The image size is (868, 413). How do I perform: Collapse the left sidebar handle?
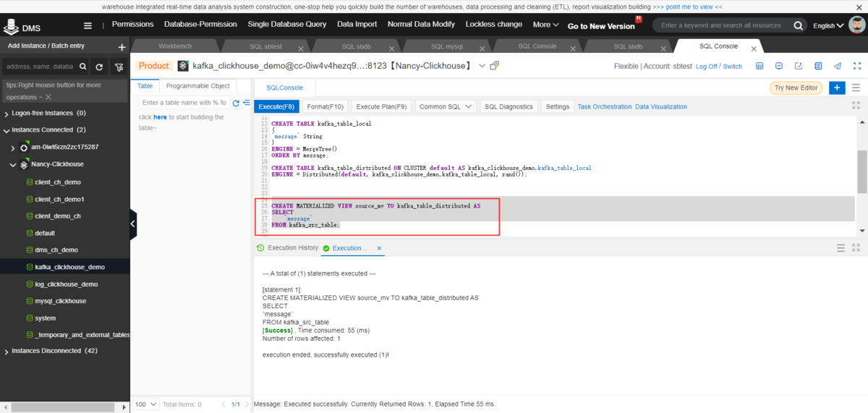[133, 224]
